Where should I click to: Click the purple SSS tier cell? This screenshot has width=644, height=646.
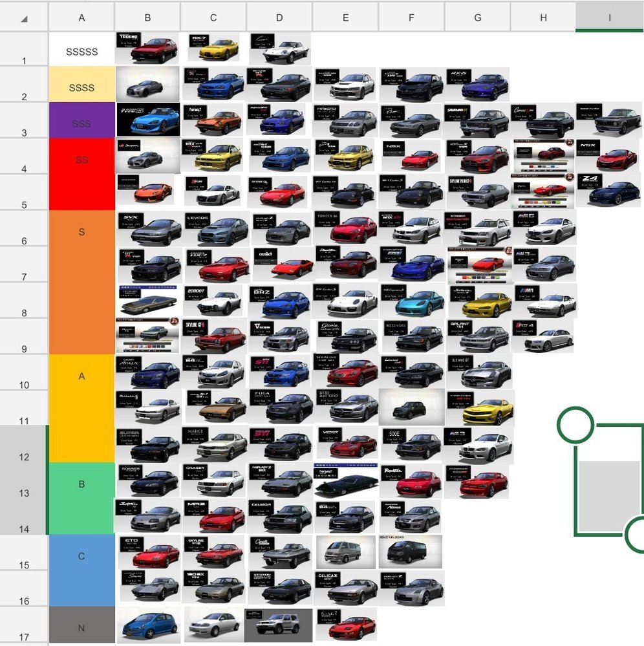coord(81,120)
